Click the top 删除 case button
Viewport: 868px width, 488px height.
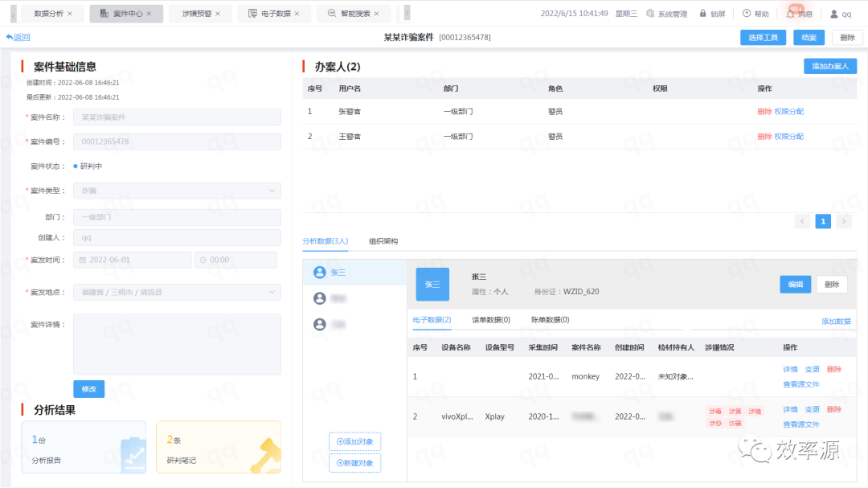(x=847, y=37)
